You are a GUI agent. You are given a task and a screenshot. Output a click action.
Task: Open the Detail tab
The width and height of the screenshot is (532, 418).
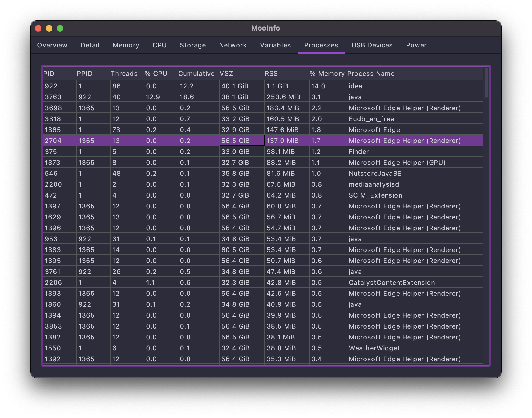pyautogui.click(x=90, y=45)
